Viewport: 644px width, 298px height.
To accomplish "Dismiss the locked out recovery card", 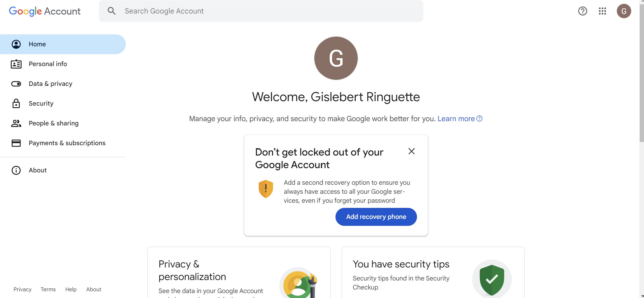I will [411, 151].
